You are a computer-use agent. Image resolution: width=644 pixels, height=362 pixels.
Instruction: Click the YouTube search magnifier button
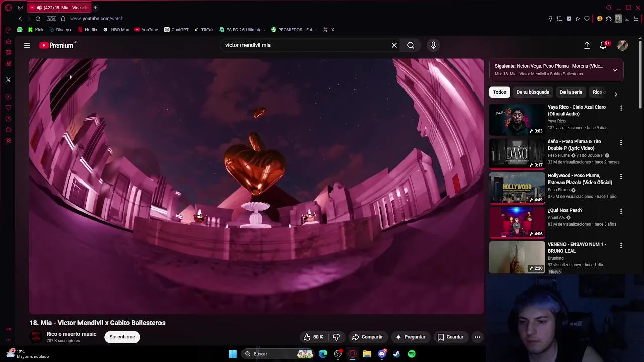[411, 45]
